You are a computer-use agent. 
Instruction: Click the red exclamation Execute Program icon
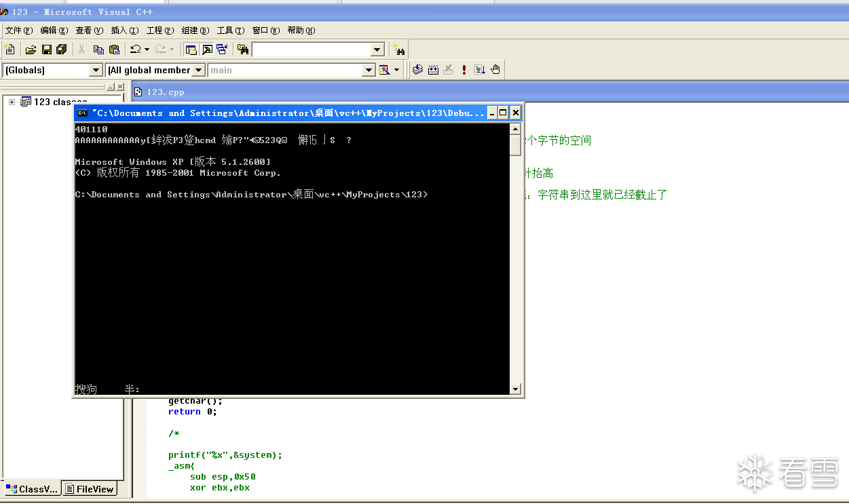(x=464, y=70)
